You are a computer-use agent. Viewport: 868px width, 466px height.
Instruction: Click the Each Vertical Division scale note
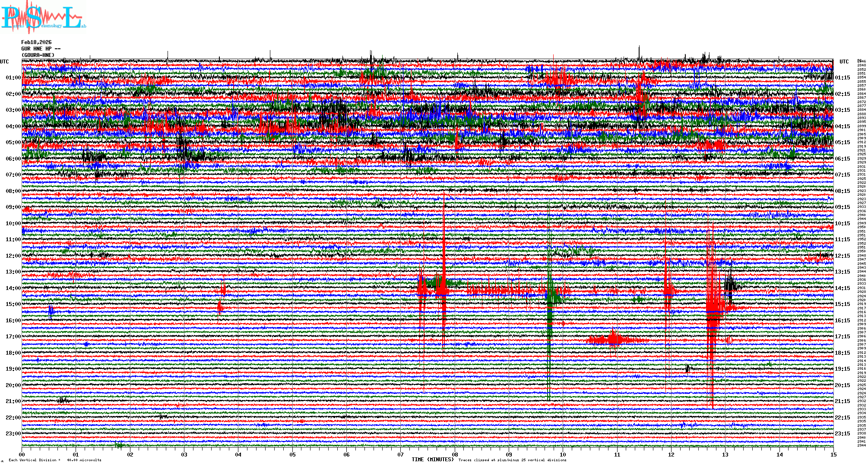[55, 460]
